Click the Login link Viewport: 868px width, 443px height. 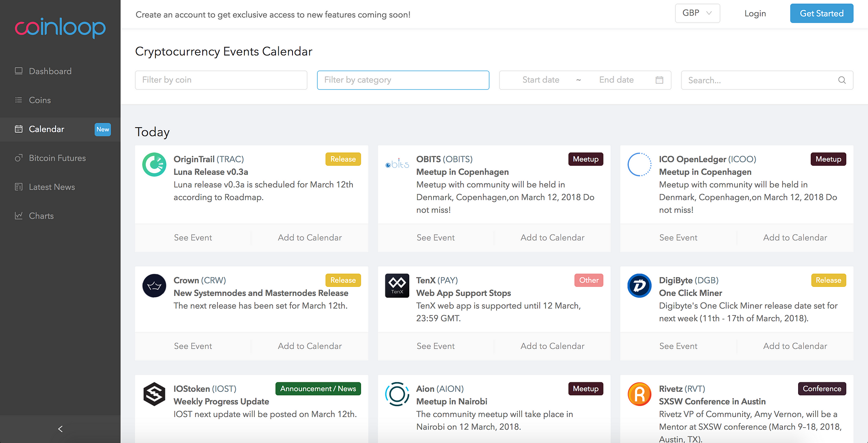coord(755,13)
